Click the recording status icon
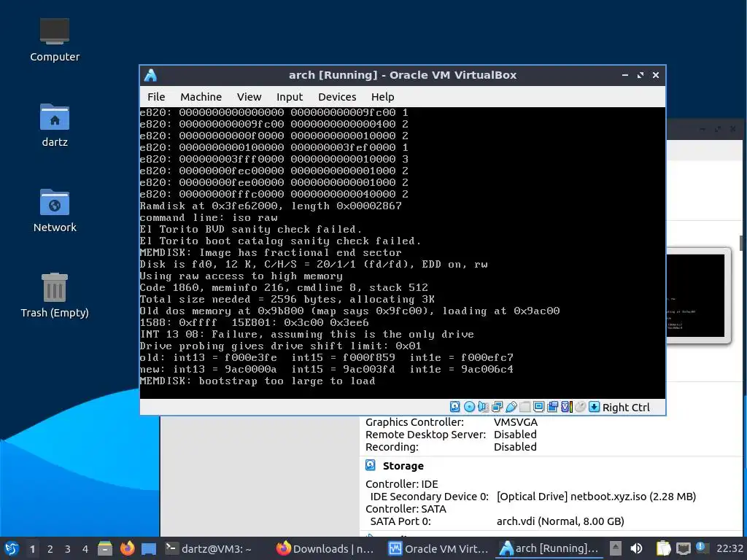747x560 pixels. (553, 407)
